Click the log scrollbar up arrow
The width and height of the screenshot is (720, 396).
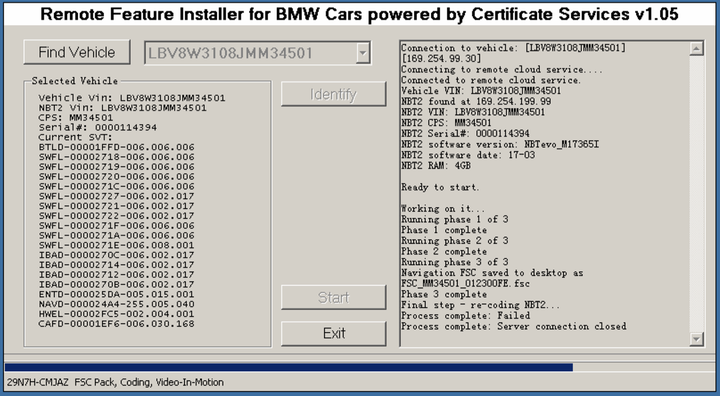tap(696, 48)
